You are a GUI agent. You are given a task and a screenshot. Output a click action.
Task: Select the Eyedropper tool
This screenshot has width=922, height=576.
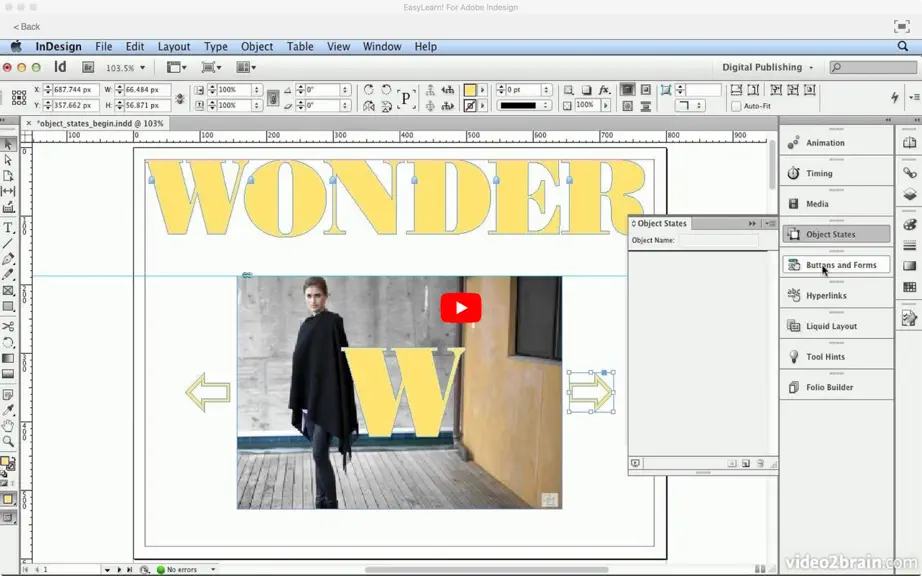coord(8,410)
